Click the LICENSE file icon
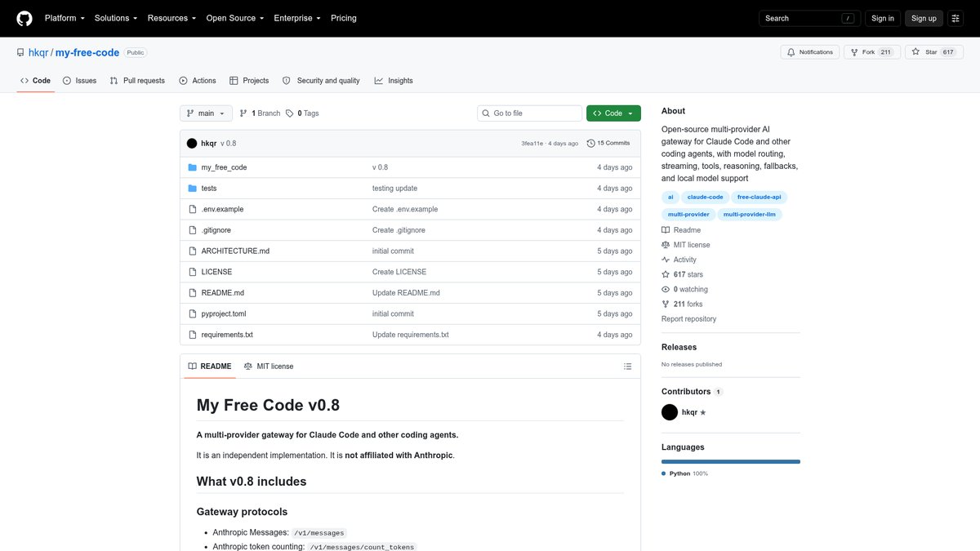Screen dimensions: 980x551 192,272
